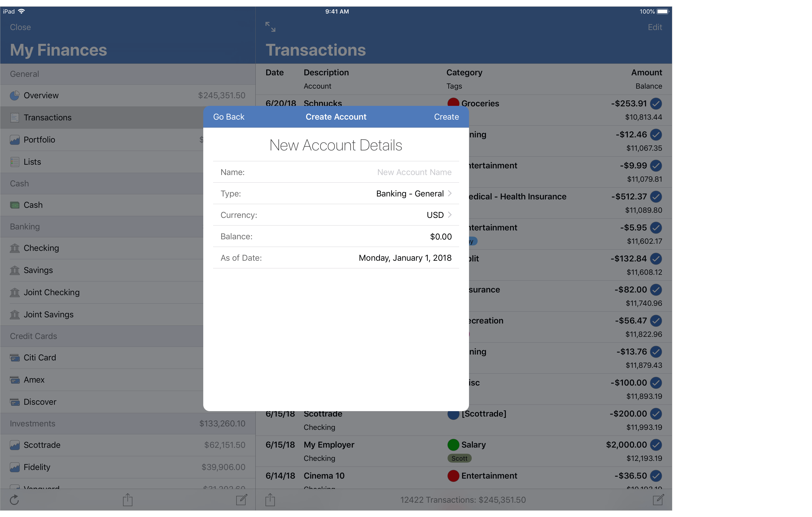Open the Currency dropdown showing USD
This screenshot has width=812, height=517.
click(x=436, y=215)
